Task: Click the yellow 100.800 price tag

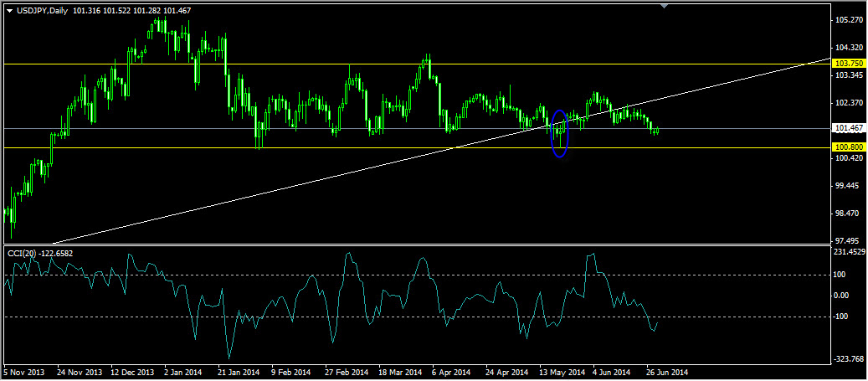Action: (x=850, y=147)
